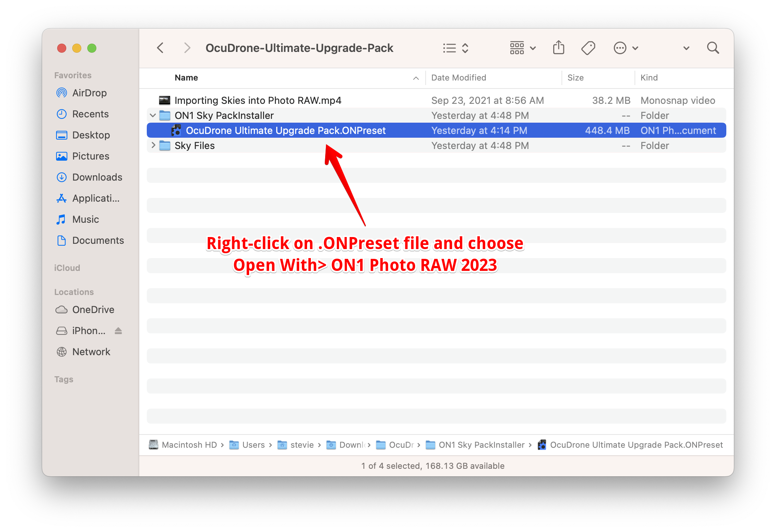Collapse the ON1 Sky PackInstaller folder

[153, 116]
